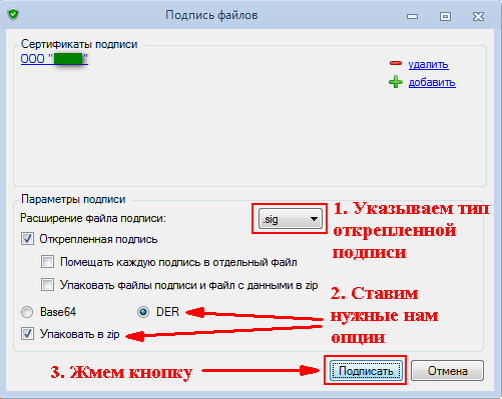Click the Сертификаты подписи group title

coord(79,44)
